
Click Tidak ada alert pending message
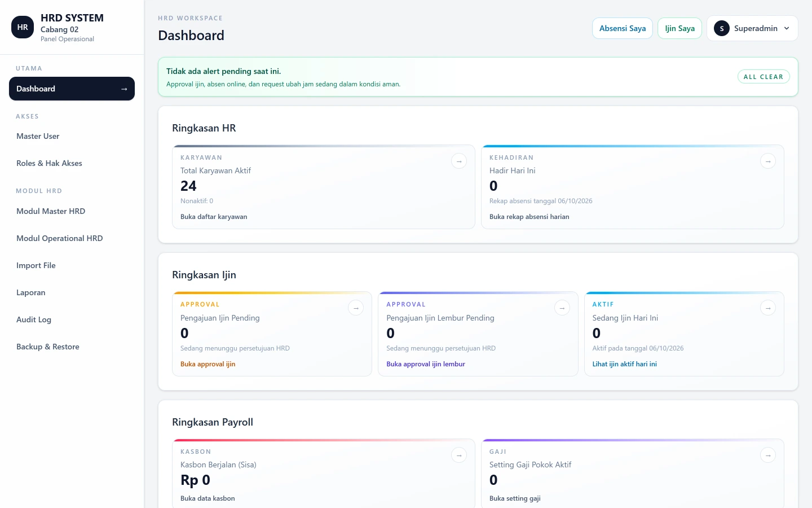coord(223,71)
